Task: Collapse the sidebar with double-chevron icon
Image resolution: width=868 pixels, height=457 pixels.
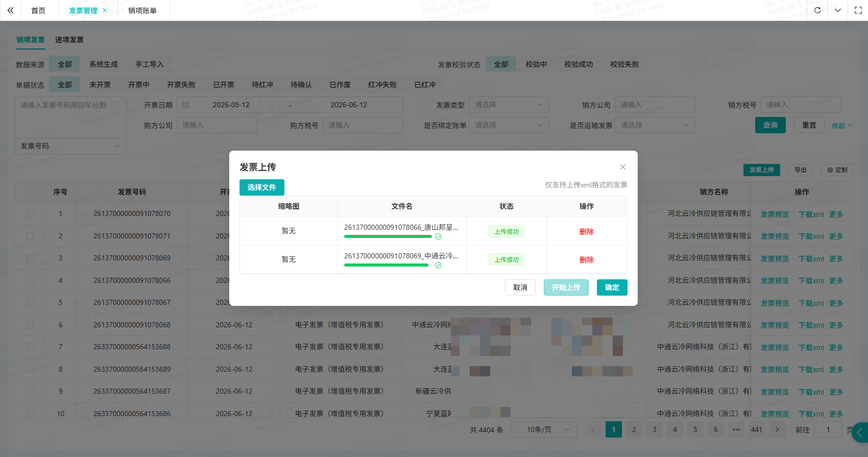Action: [x=10, y=10]
